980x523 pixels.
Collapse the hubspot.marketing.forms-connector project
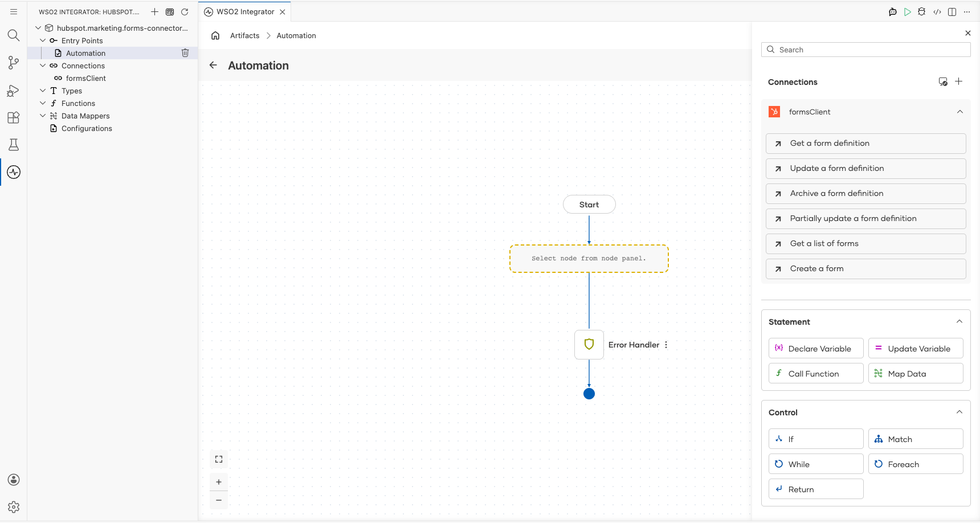point(38,28)
